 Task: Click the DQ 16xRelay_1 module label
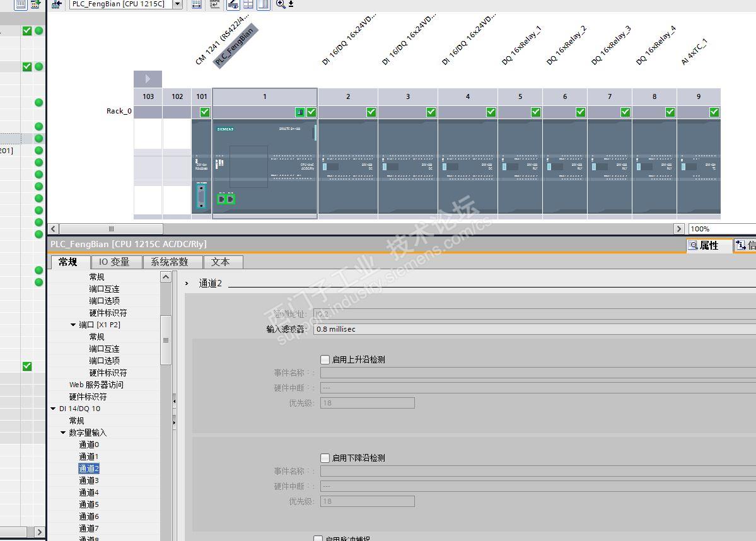pos(521,45)
